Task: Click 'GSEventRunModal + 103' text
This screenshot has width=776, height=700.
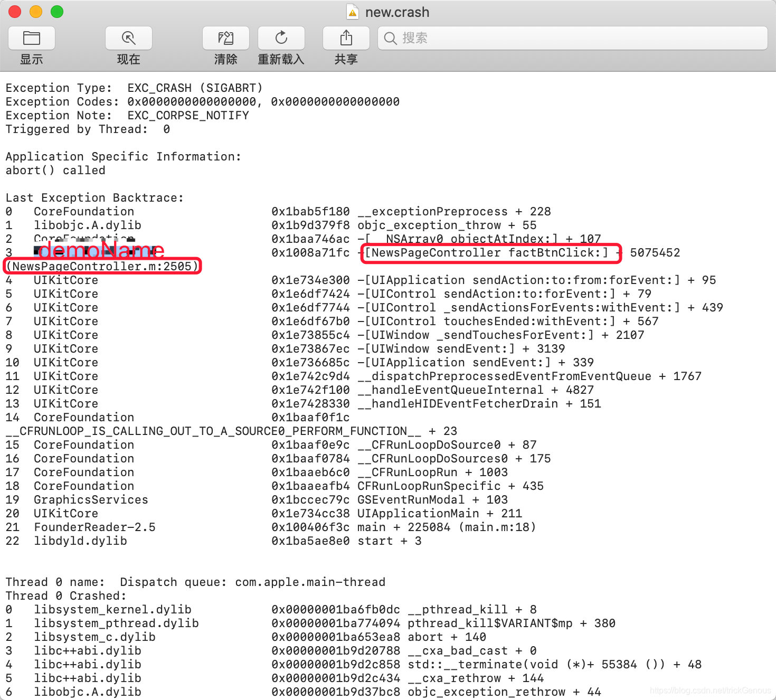Action: coord(433,499)
